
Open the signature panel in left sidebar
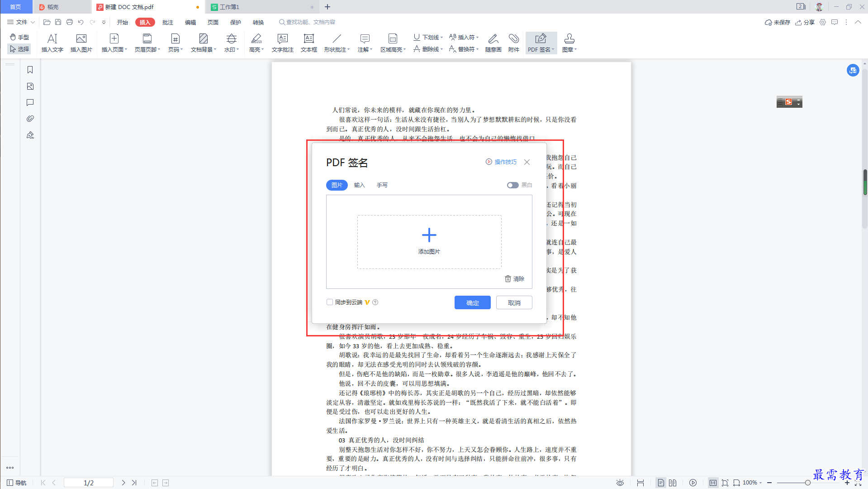(x=30, y=135)
